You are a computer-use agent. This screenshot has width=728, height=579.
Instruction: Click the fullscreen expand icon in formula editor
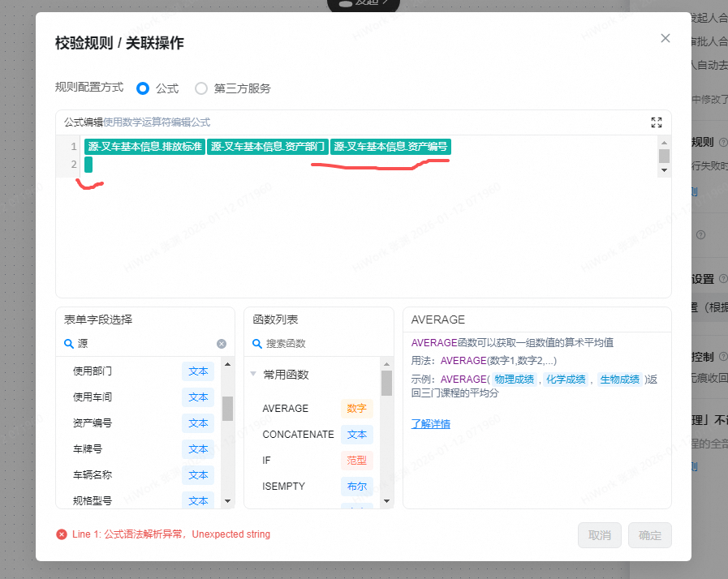(x=657, y=122)
